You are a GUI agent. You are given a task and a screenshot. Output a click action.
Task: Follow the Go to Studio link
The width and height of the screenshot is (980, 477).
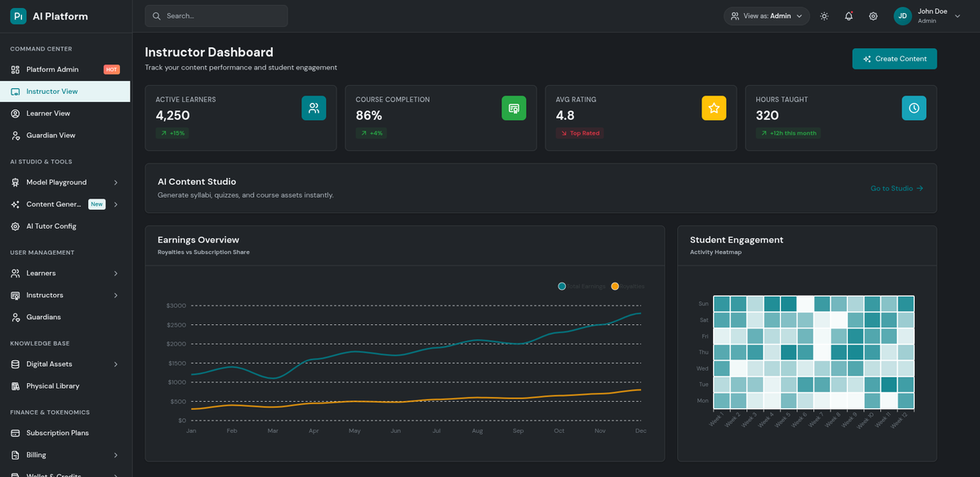click(896, 189)
